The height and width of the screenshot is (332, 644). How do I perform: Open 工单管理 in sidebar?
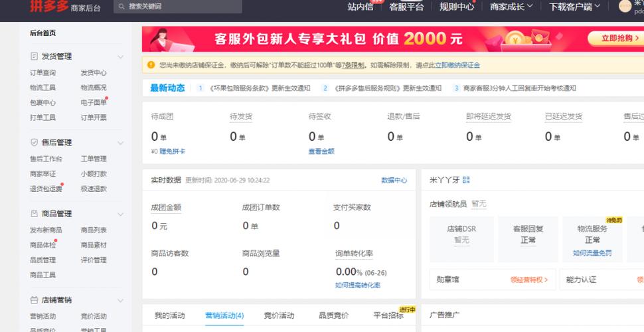94,159
